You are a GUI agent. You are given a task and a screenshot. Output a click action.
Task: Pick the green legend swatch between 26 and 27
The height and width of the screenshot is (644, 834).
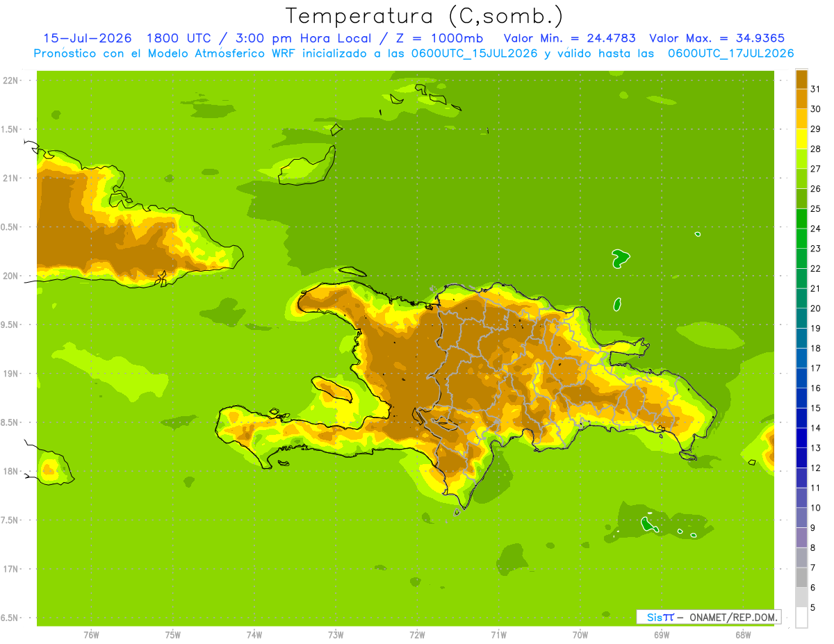click(801, 178)
